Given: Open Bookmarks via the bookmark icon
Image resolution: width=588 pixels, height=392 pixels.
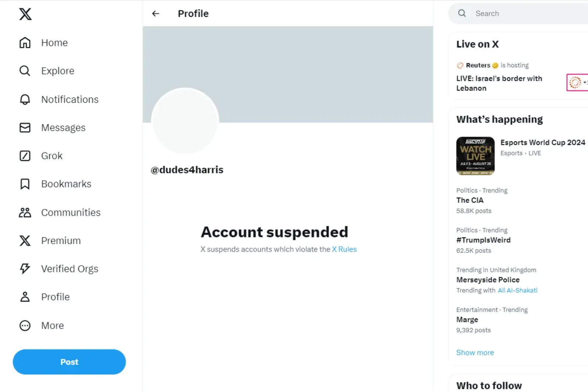Looking at the screenshot, I should [x=24, y=184].
